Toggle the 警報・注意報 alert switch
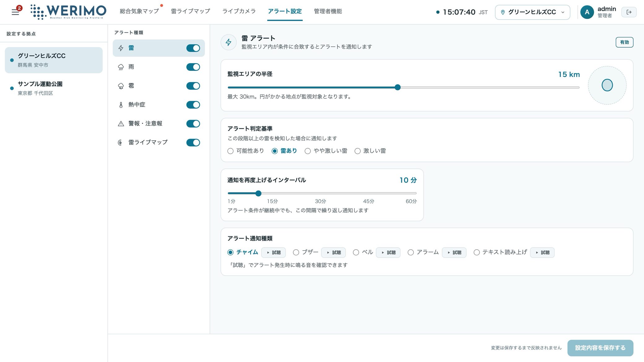Viewport: 644px width, 362px height. point(193,123)
